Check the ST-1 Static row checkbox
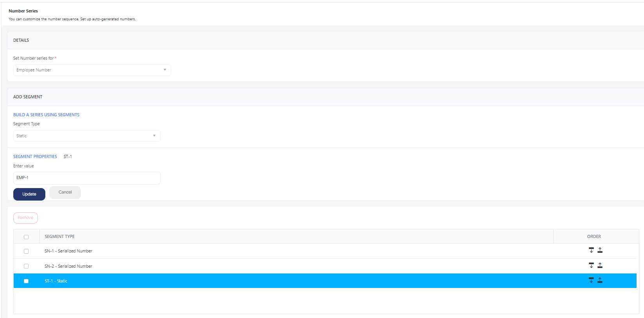This screenshot has width=644, height=318. coord(26,281)
